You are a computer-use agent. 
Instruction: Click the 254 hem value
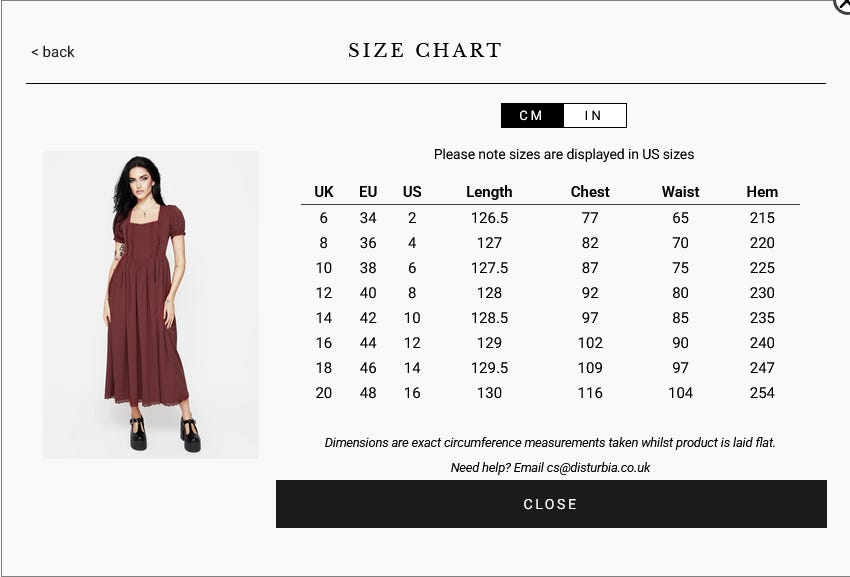[762, 393]
